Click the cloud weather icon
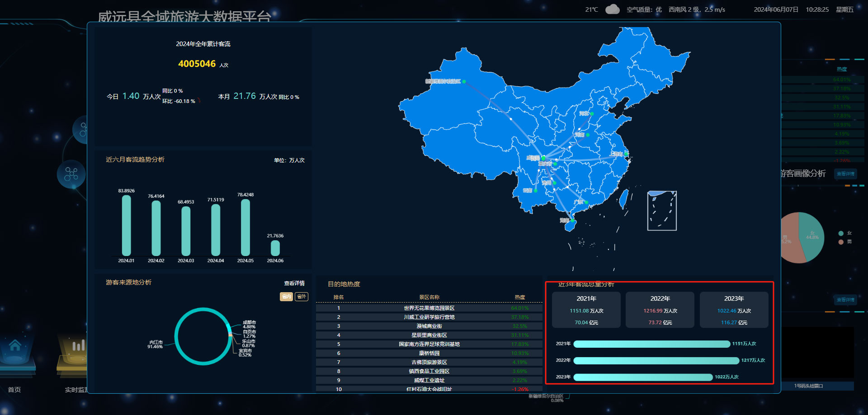This screenshot has height=415, width=868. [612, 9]
